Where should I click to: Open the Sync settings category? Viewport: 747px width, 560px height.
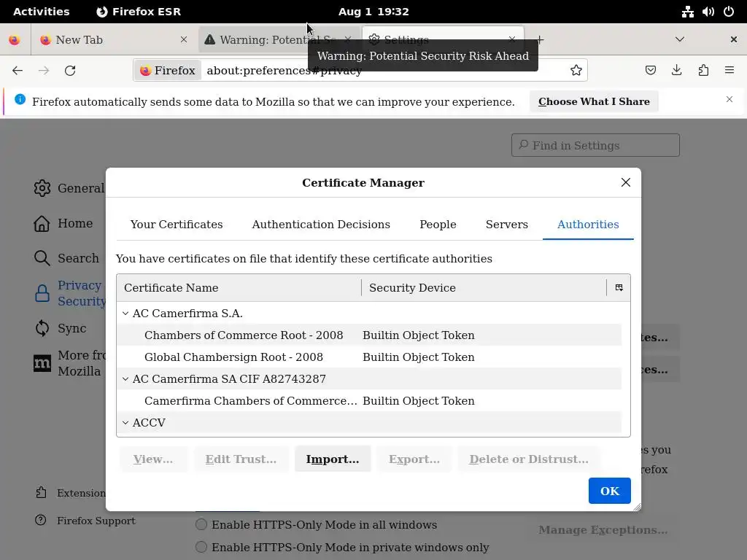[x=60, y=328]
